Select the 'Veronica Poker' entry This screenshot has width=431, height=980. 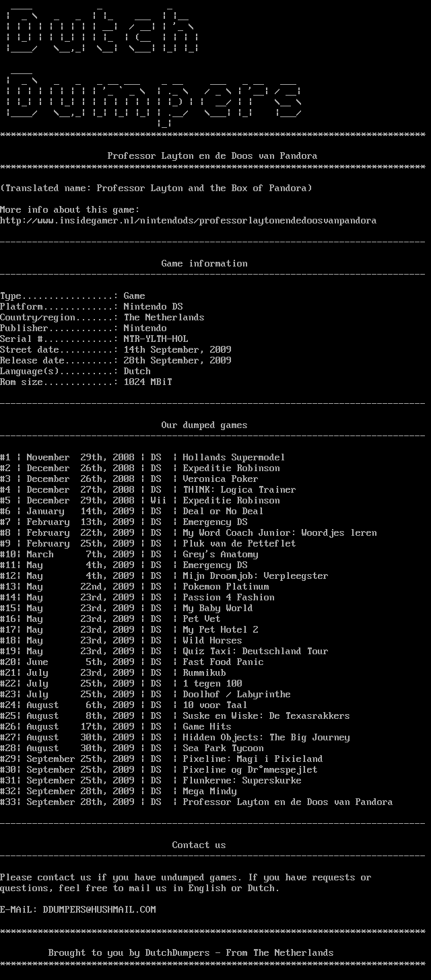point(220,479)
